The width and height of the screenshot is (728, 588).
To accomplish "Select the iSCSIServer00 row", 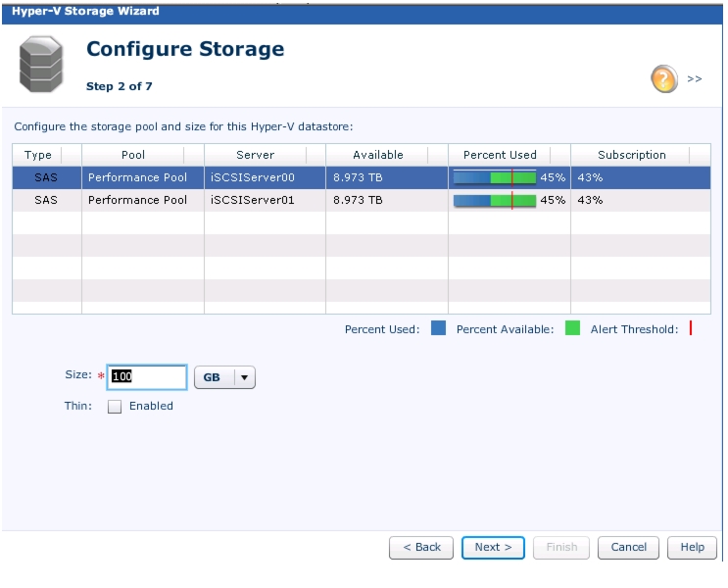I will 362,177.
